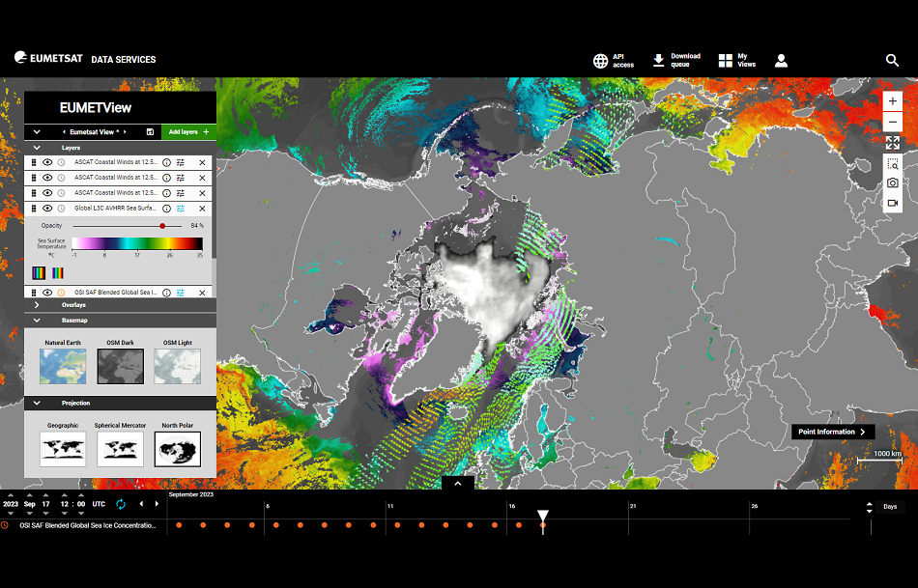Image resolution: width=918 pixels, height=588 pixels.
Task: Click orange clock icon on OSI SAF layer row
Action: click(x=61, y=293)
